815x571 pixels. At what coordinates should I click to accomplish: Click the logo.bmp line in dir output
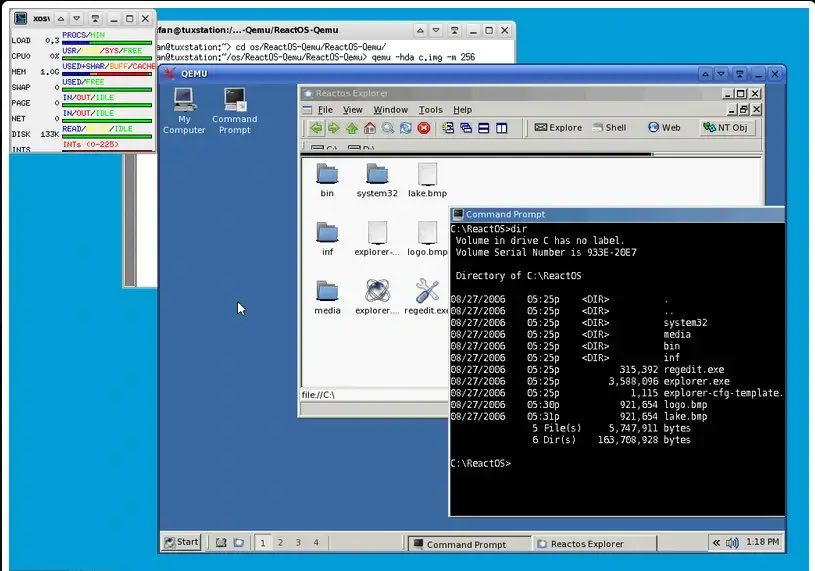[x=579, y=405]
